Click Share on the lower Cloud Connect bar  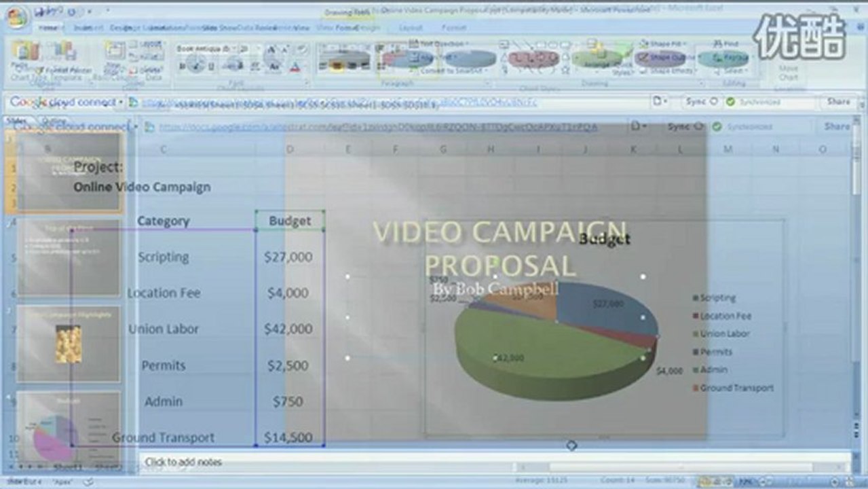point(837,126)
